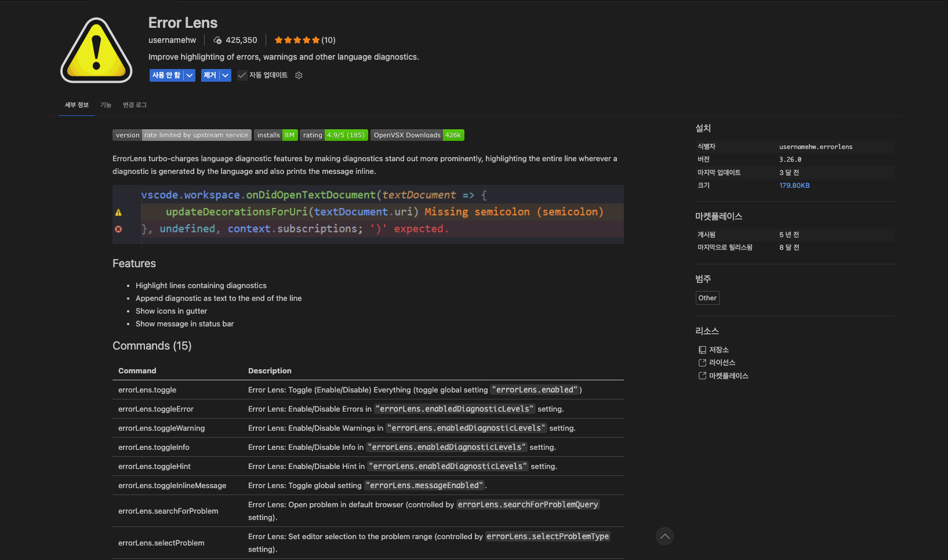Expand the disable (사용 안 함) dropdown arrow
948x560 pixels.
(189, 75)
